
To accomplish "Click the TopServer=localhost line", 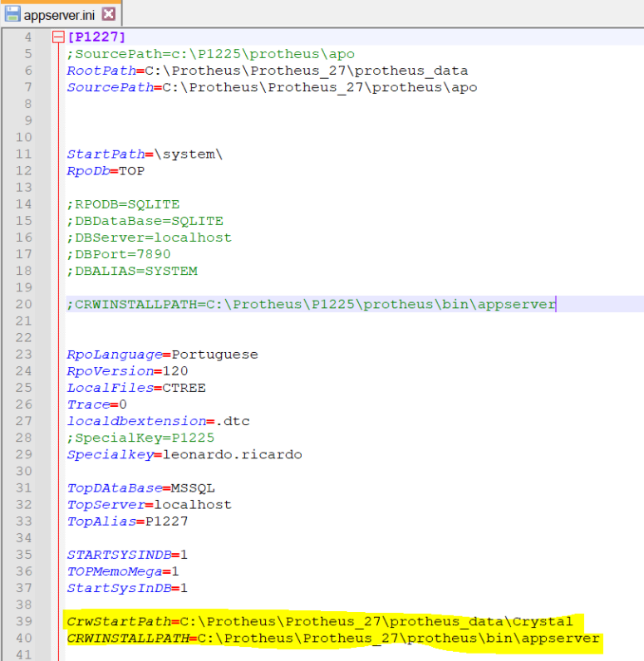I will (150, 505).
